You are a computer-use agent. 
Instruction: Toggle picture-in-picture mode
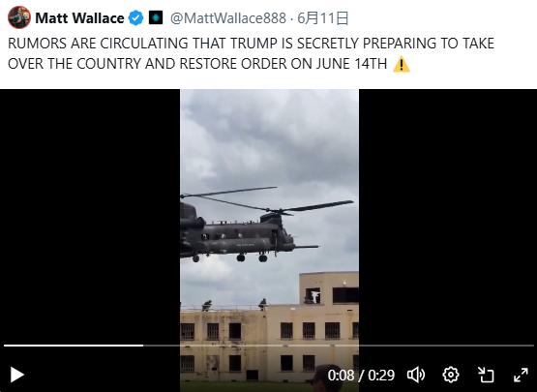click(x=486, y=375)
